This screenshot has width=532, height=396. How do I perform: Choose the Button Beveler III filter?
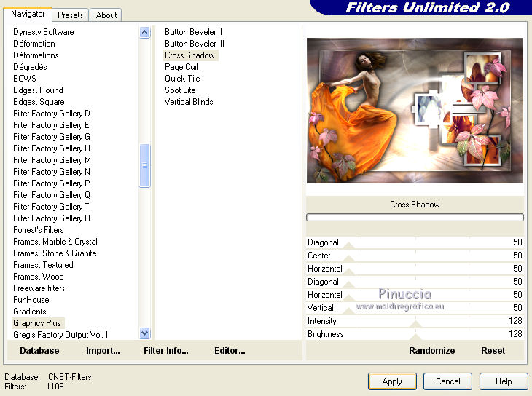pos(195,44)
